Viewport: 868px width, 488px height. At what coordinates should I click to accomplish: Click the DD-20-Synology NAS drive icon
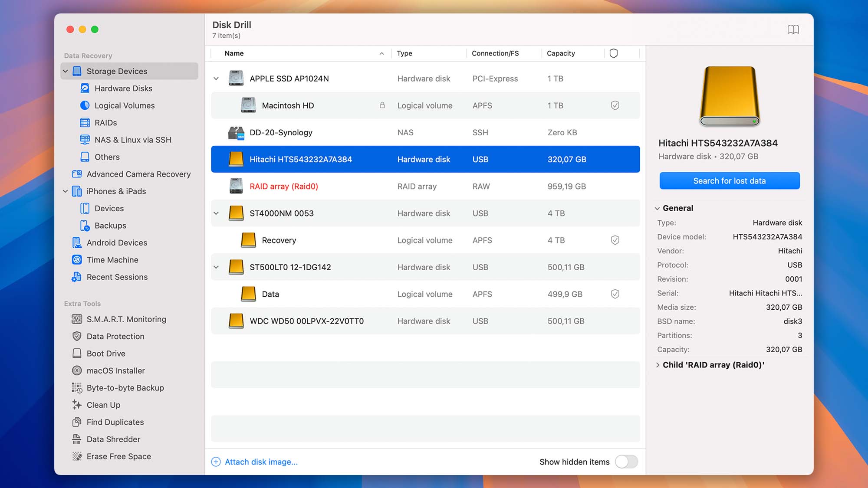(x=236, y=133)
